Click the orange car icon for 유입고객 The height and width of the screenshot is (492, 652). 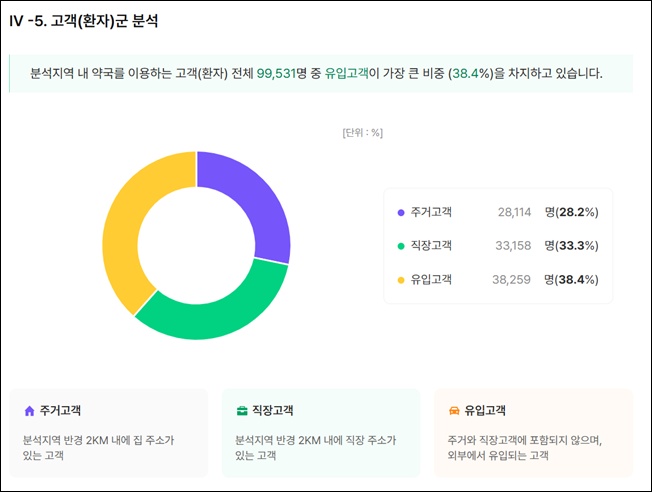point(454,411)
